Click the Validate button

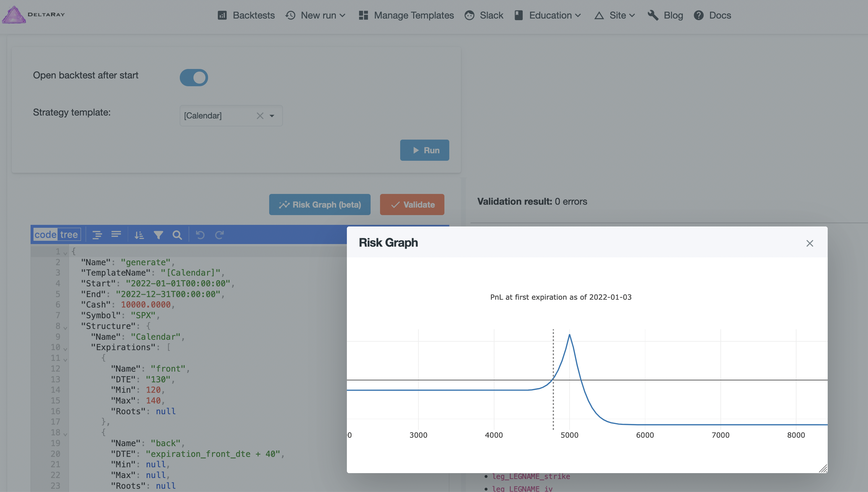coord(413,204)
